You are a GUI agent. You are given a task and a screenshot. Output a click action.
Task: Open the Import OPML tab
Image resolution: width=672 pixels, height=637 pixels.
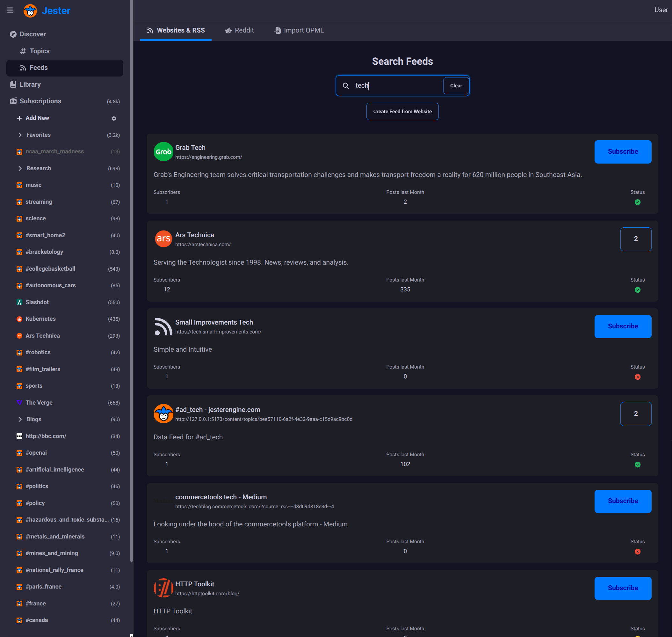pyautogui.click(x=299, y=31)
